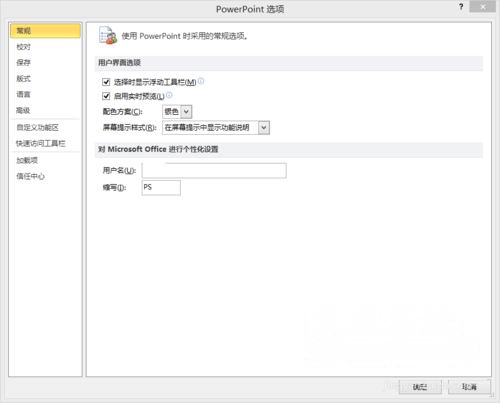
Task: Open the 信任中心 category
Action: coord(30,176)
